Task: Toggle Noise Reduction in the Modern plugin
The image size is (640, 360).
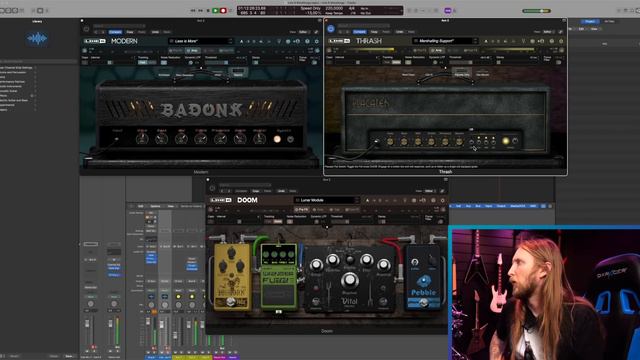Action: (163, 62)
